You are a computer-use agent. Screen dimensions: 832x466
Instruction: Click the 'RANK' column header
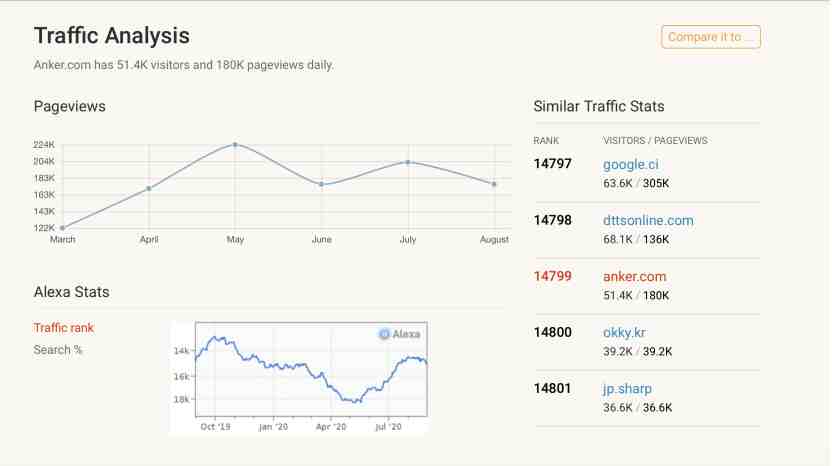coord(546,141)
